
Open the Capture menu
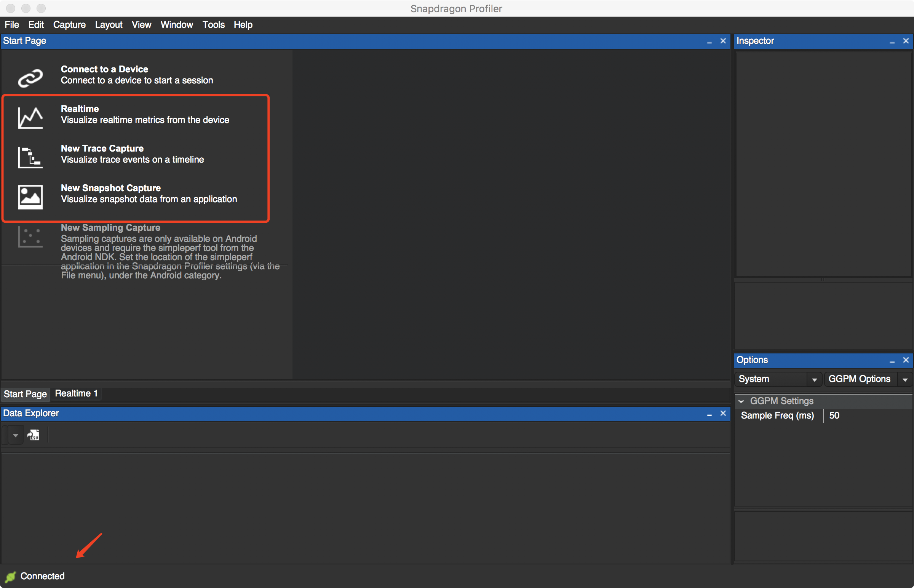(x=69, y=25)
